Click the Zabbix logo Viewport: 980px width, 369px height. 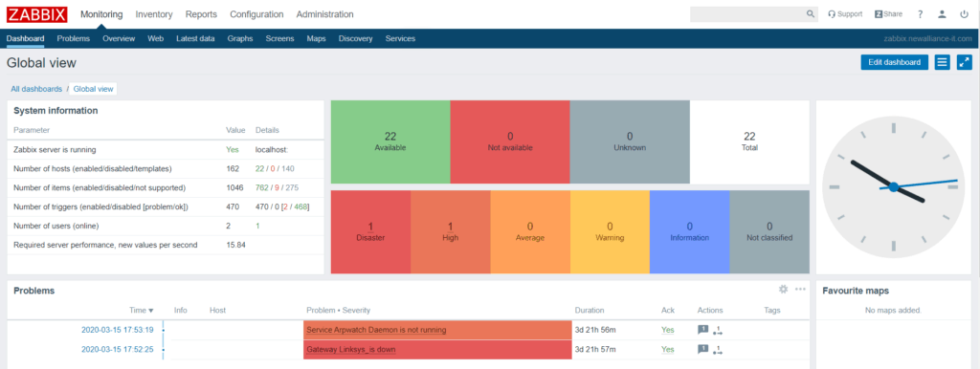37,14
